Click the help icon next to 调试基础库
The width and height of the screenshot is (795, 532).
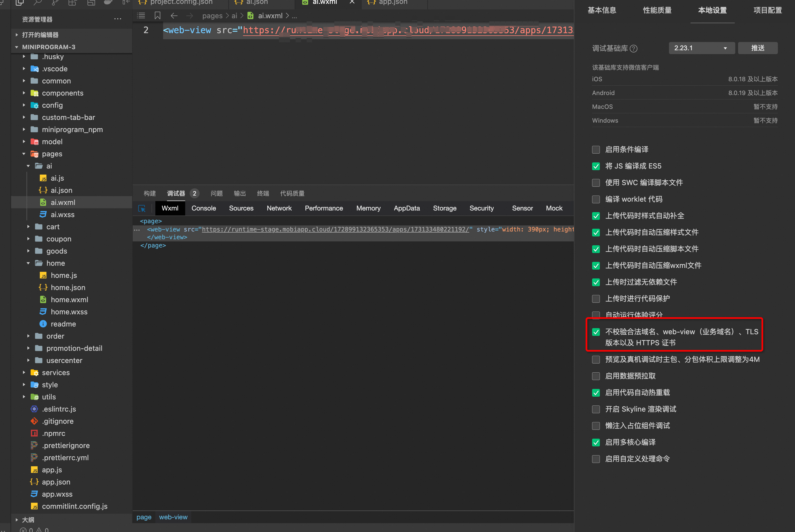tap(633, 49)
